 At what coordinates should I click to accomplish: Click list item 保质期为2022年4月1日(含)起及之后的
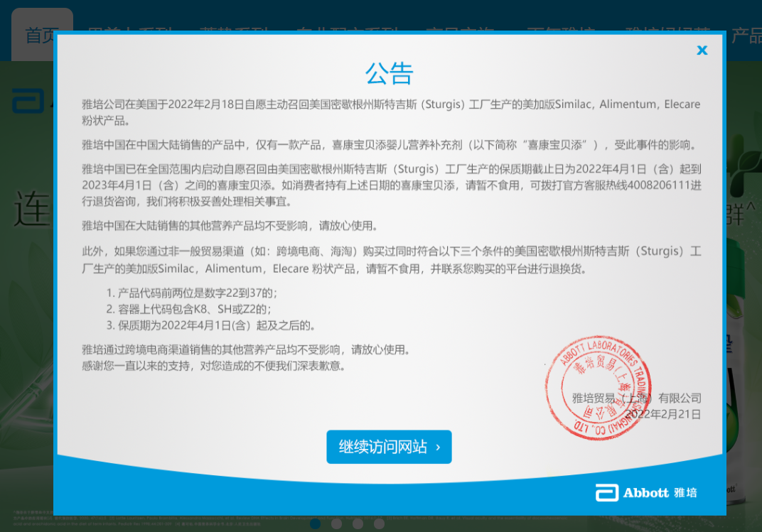[211, 325]
